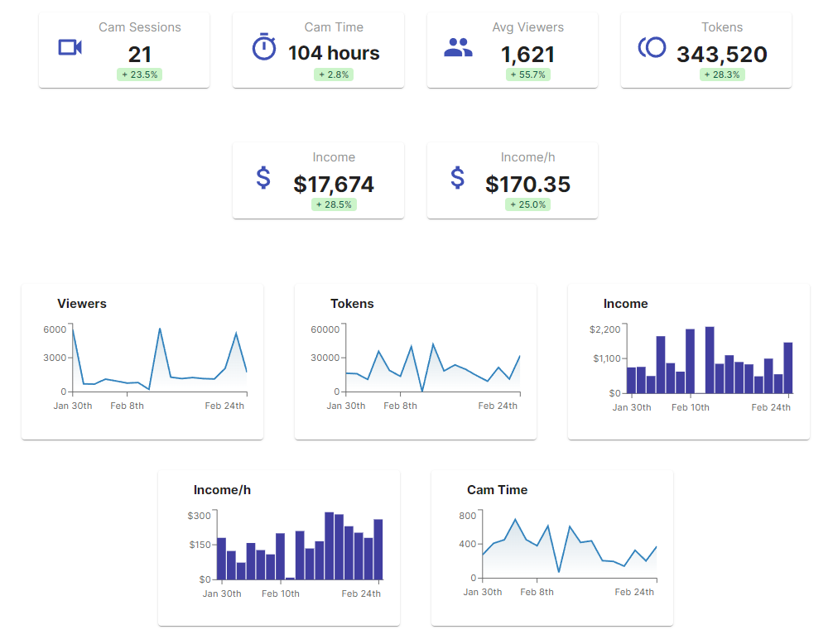The height and width of the screenshot is (644, 833).
Task: Toggle the +28.3% indicator on Tokens card
Action: 721,74
